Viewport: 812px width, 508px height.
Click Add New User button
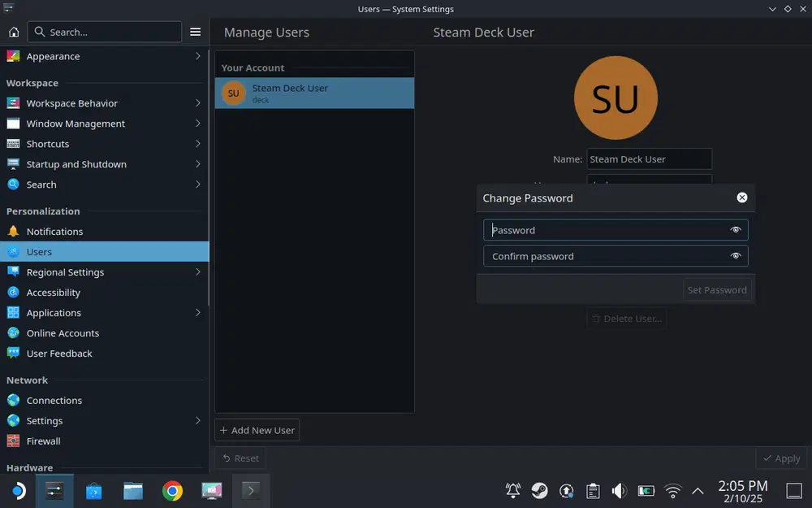point(257,430)
